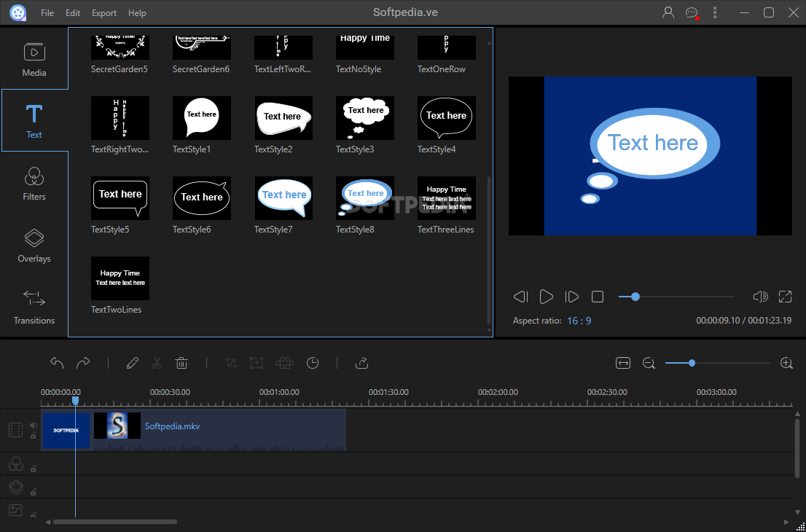Open the aspect ratio 16 : 9 selector
806x532 pixels.
click(x=579, y=321)
